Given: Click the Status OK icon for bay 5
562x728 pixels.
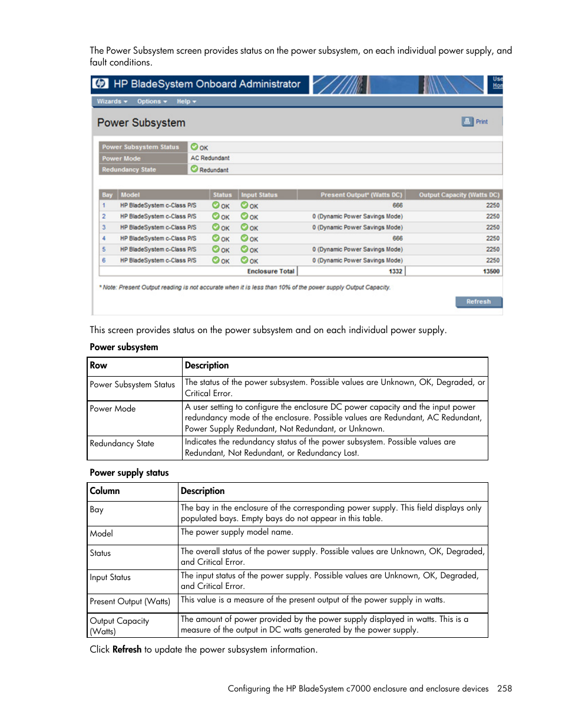Looking at the screenshot, I should tap(216, 249).
